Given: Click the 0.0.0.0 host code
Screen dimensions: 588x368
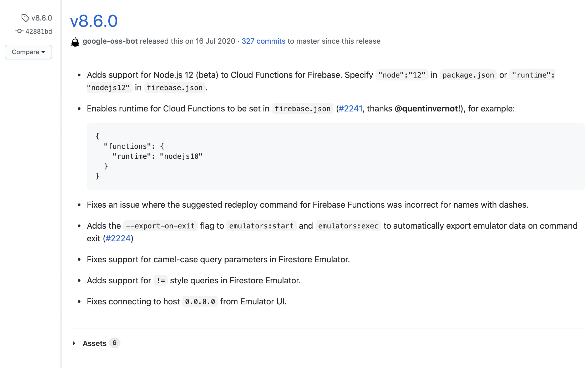Looking at the screenshot, I should pos(200,302).
